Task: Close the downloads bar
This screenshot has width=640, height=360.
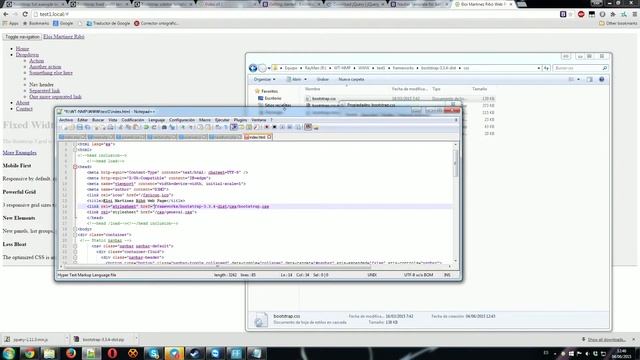Action: coord(633,339)
